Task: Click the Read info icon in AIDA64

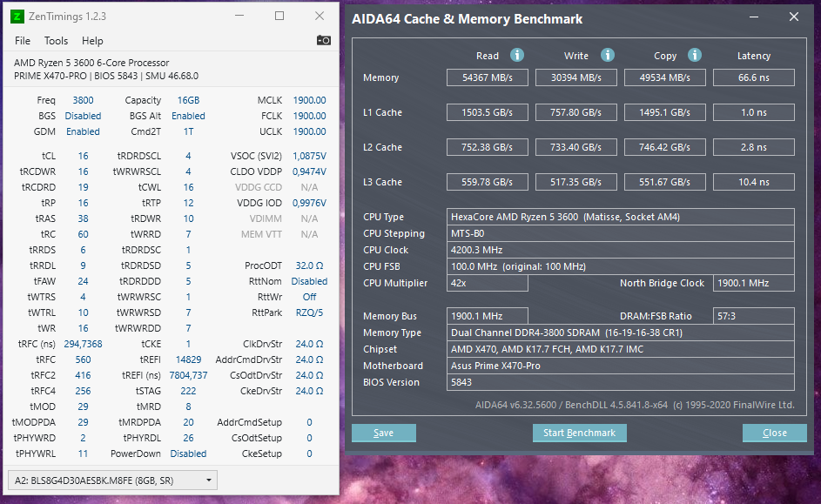Action: (x=517, y=55)
